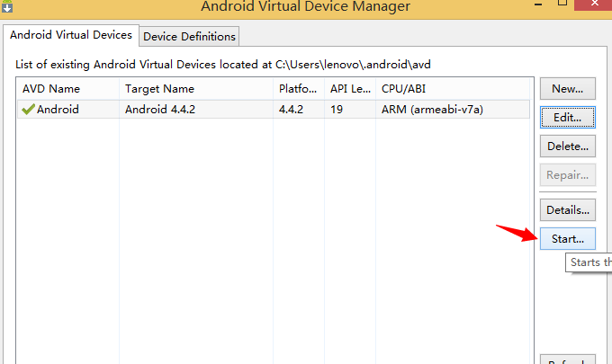Image resolution: width=612 pixels, height=364 pixels.
Task: Switch to the Android Virtual Devices tab
Action: 70,35
